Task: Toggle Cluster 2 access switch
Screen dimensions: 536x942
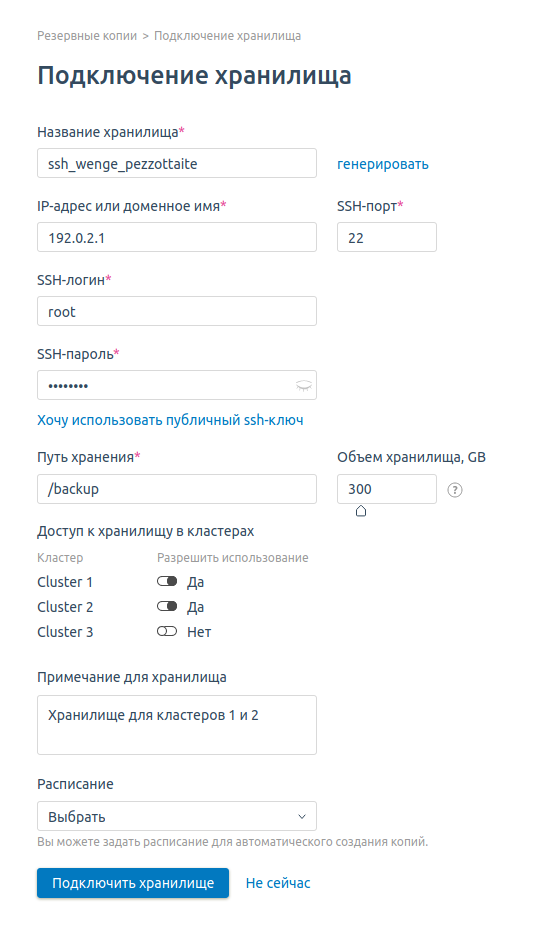Action: pos(167,606)
